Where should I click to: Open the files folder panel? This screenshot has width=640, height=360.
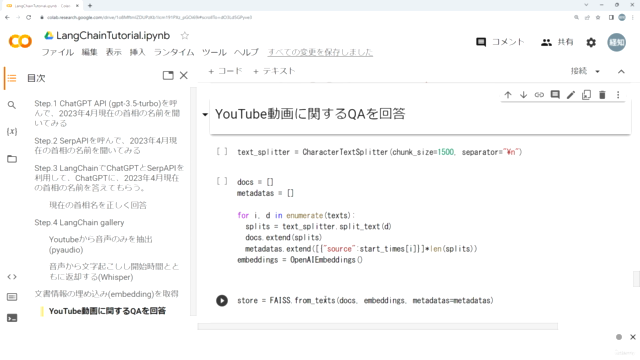pyautogui.click(x=12, y=159)
